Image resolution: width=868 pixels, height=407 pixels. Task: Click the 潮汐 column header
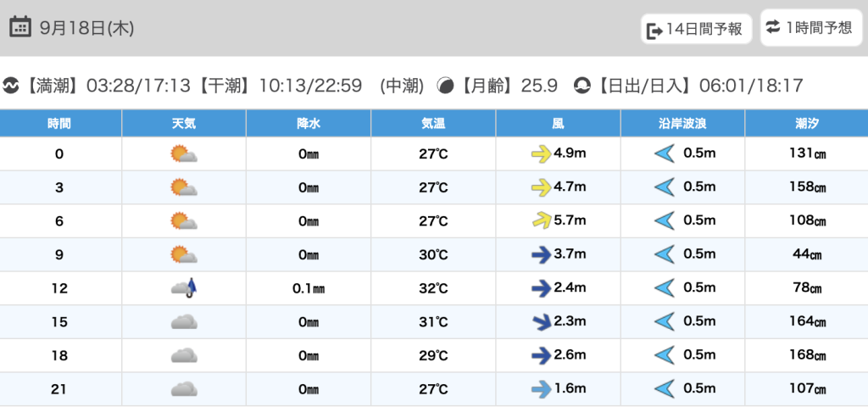806,123
